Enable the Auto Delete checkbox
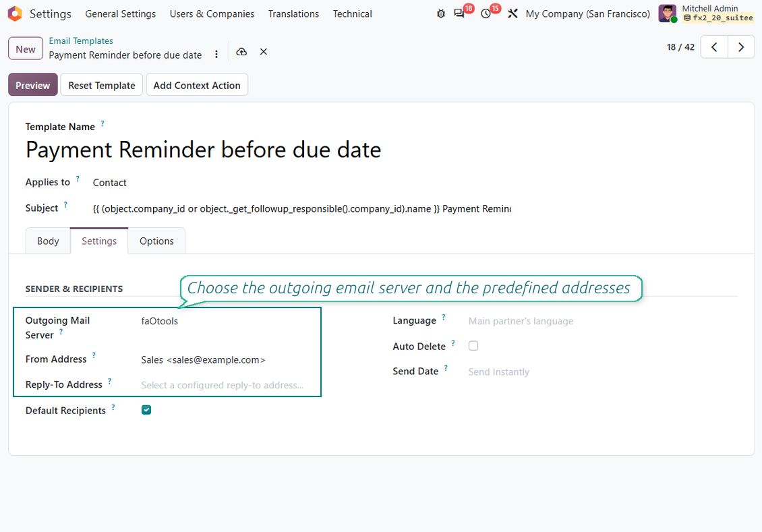Image resolution: width=762 pixels, height=532 pixels. coord(473,346)
